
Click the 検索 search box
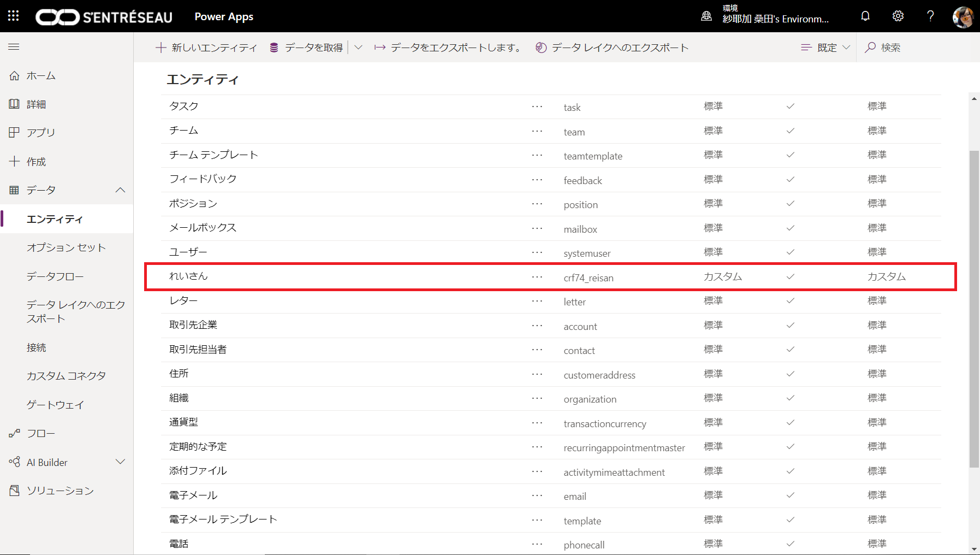(x=917, y=48)
